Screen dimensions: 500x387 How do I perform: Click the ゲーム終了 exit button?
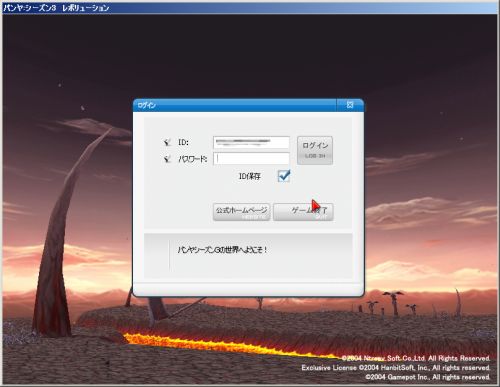(303, 212)
